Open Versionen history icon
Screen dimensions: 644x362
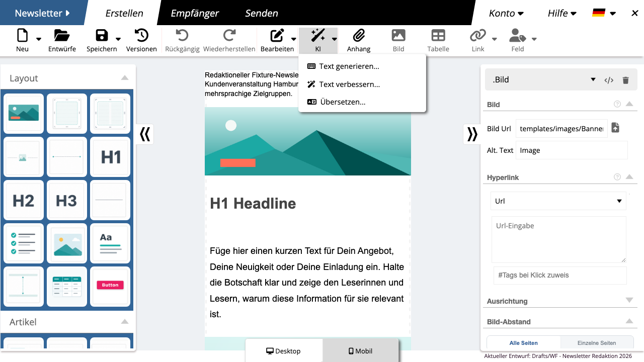[x=141, y=35]
